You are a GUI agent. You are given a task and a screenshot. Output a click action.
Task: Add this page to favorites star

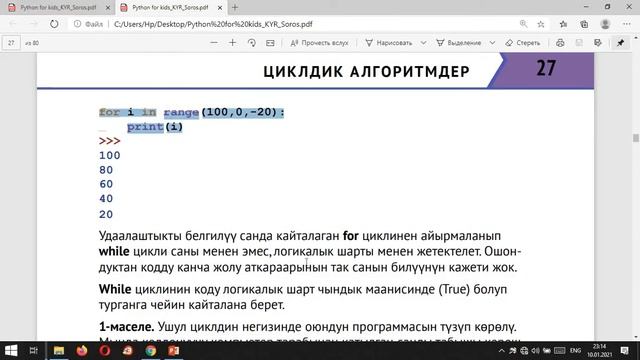pos(541,24)
